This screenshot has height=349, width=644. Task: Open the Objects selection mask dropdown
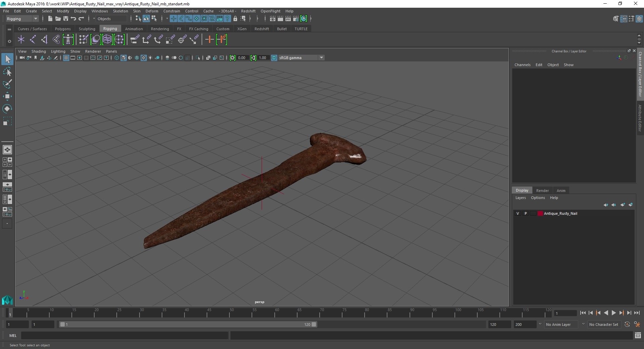pyautogui.click(x=111, y=19)
